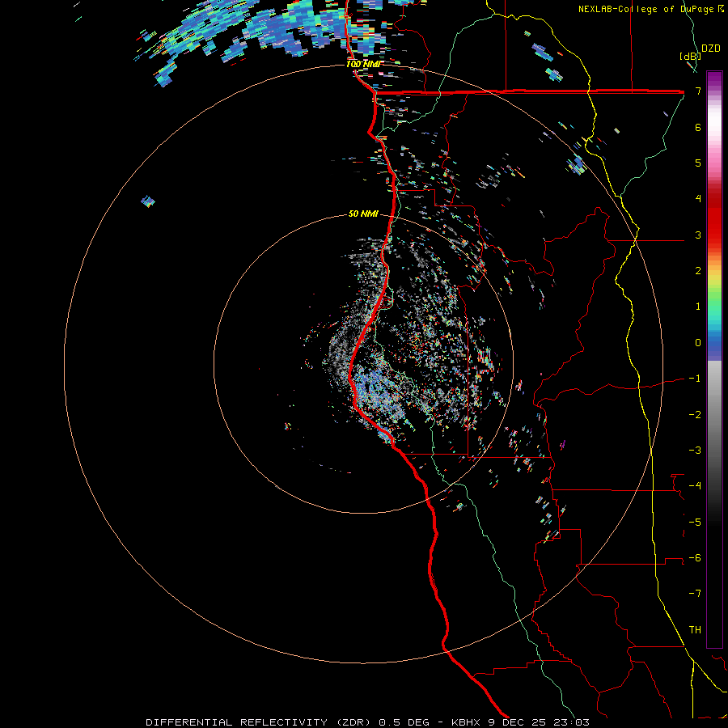The image size is (728, 728).
Task: Click the '0' value on the color scale
Action: [698, 343]
